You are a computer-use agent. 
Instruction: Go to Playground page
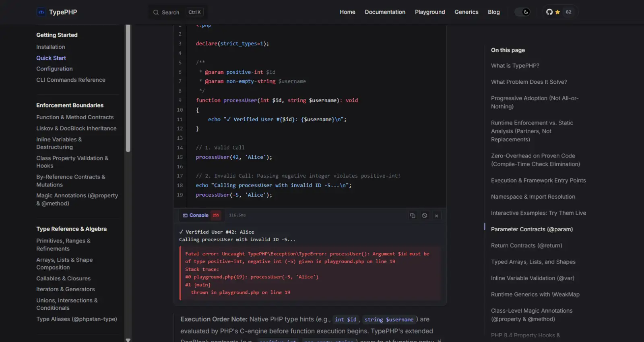click(x=430, y=12)
